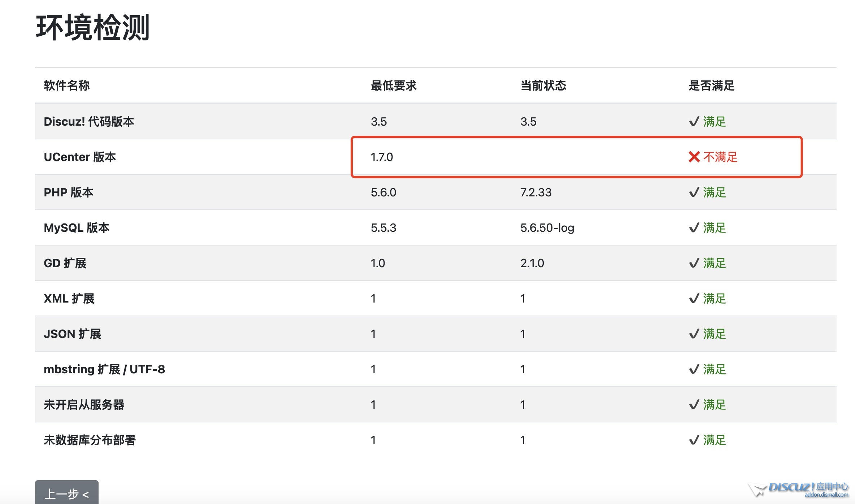The width and height of the screenshot is (855, 504).
Task: Click the 环境检测 page heading
Action: (93, 27)
